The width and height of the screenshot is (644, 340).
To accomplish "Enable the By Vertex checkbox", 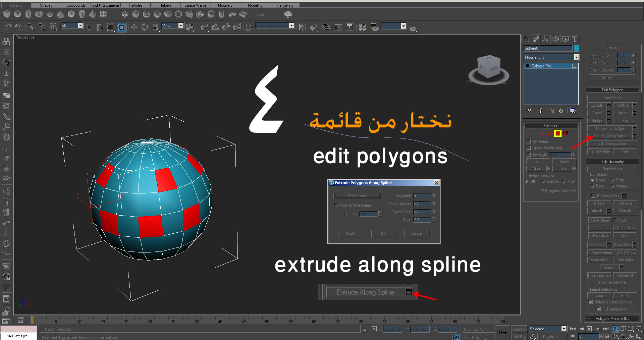I will click(x=529, y=141).
